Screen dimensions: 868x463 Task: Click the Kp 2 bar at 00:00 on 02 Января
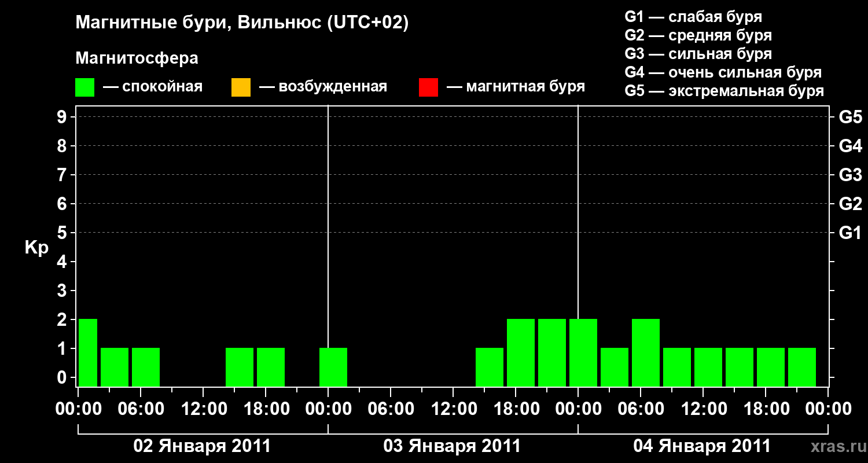(88, 353)
